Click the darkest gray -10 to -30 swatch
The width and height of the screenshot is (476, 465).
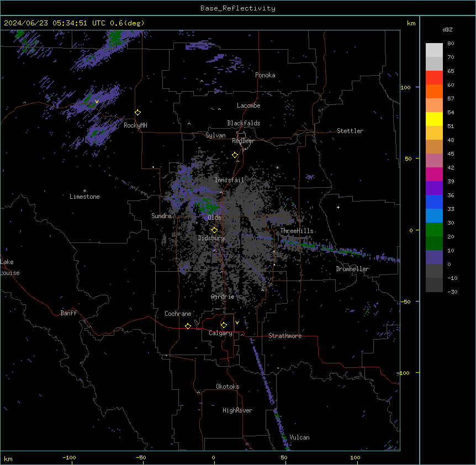point(434,285)
